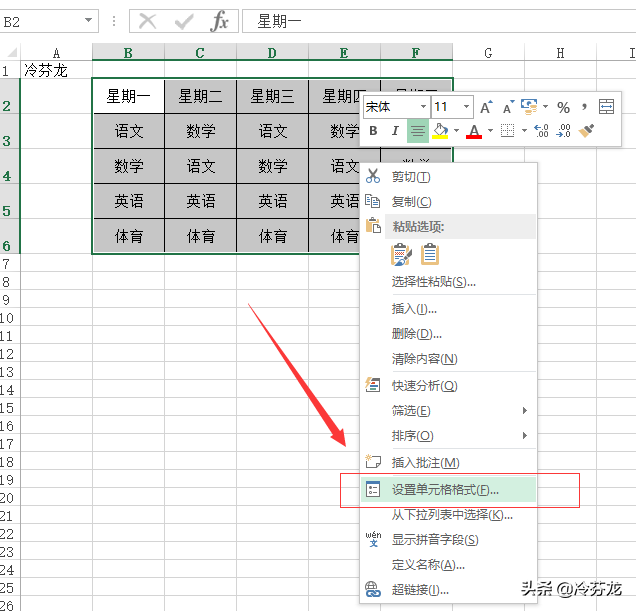Open Insert Function fx
This screenshot has height=611, width=636.
219,21
